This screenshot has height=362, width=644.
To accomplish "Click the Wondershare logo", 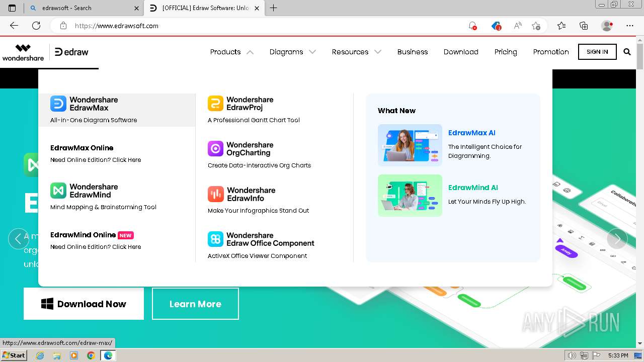I will pos(23,52).
